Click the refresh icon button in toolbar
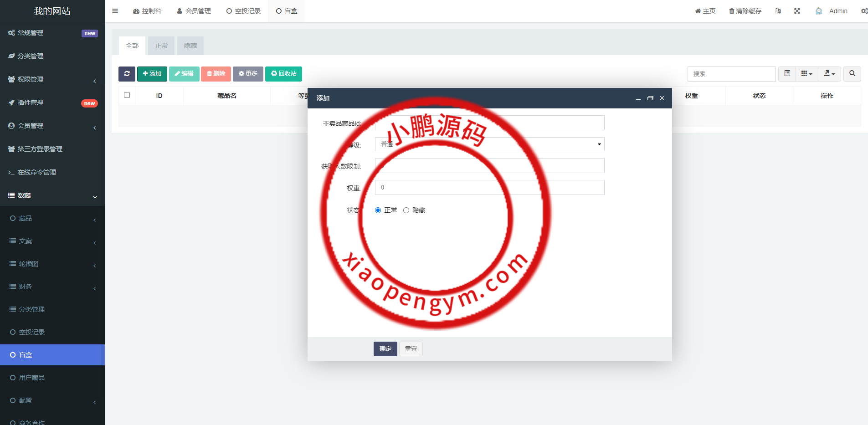The width and height of the screenshot is (868, 425). pos(127,74)
